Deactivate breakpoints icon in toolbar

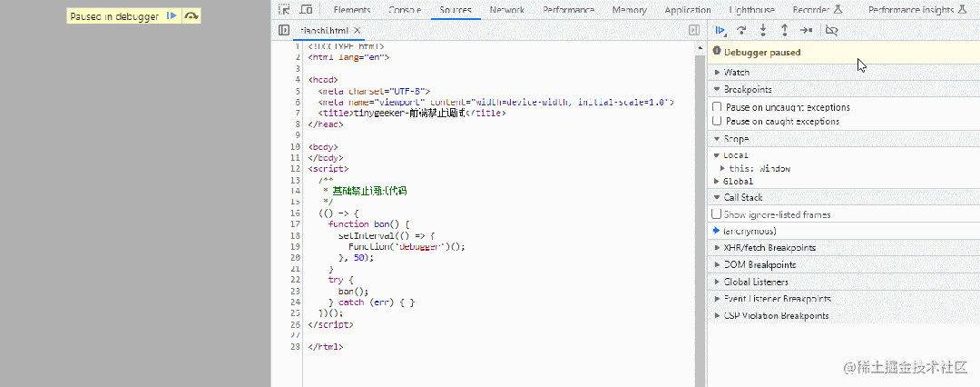tap(831, 29)
